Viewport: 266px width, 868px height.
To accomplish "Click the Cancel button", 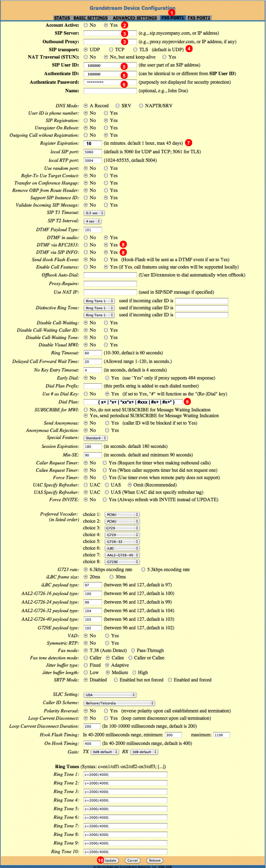I will coord(132,860).
